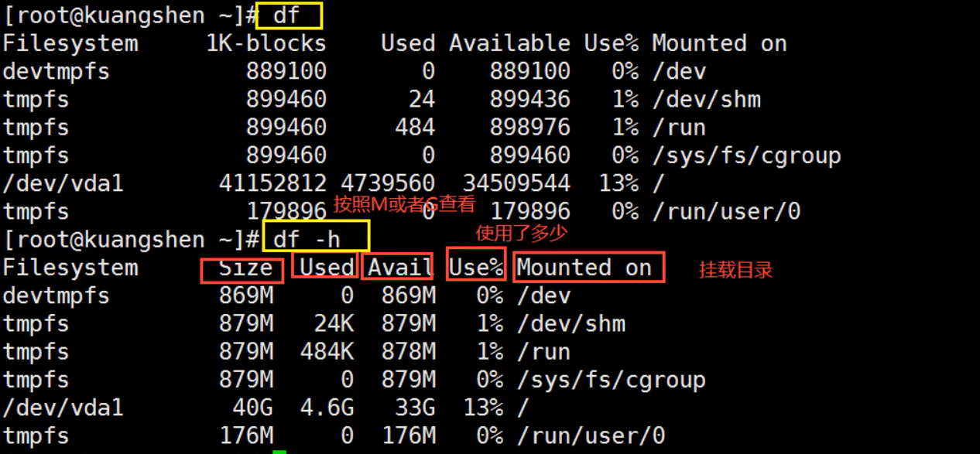Select the value 41152812 in the /dev/vda1 row

point(273,183)
